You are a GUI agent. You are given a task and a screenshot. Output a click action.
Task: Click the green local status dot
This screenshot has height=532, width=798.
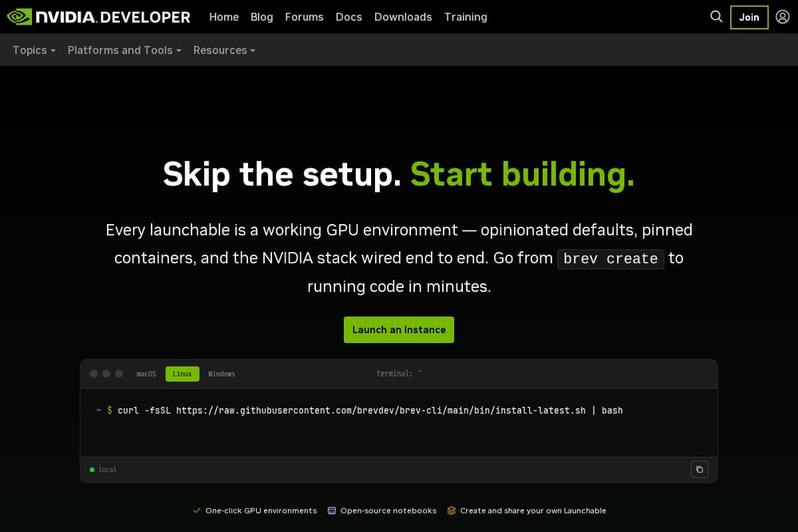click(92, 470)
